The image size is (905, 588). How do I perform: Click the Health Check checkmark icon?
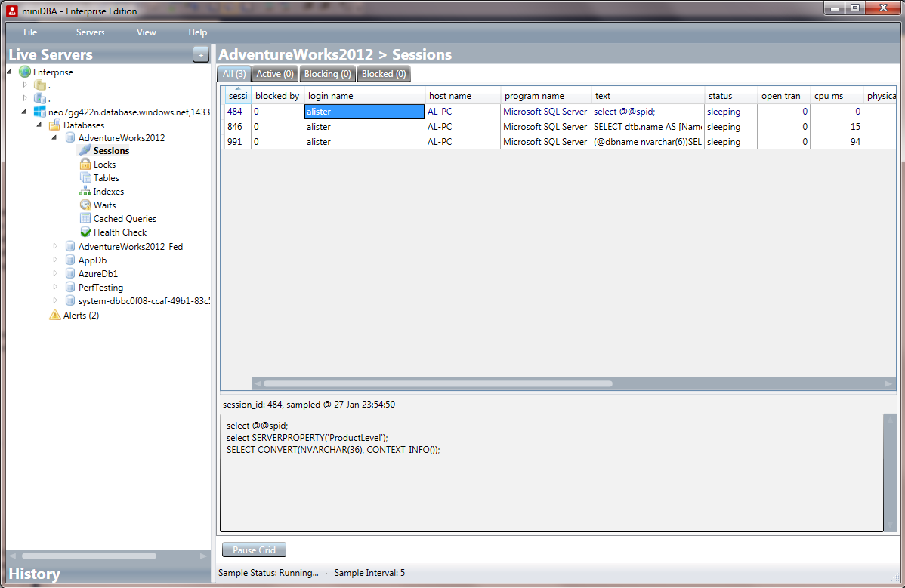[x=85, y=232]
